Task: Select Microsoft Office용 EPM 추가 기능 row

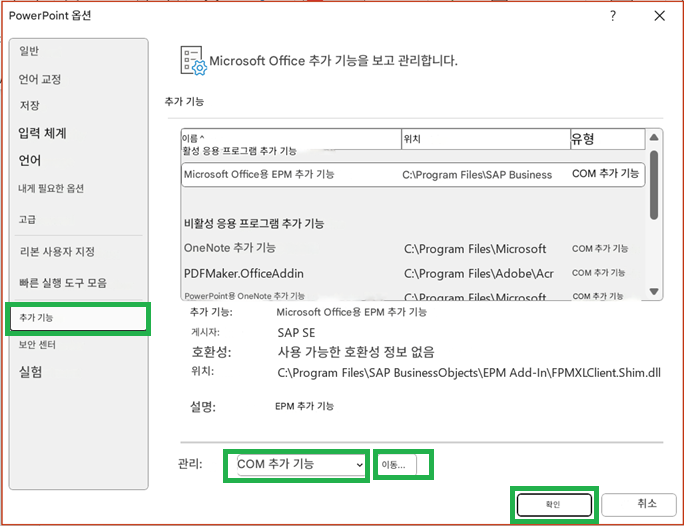Action: [413, 174]
